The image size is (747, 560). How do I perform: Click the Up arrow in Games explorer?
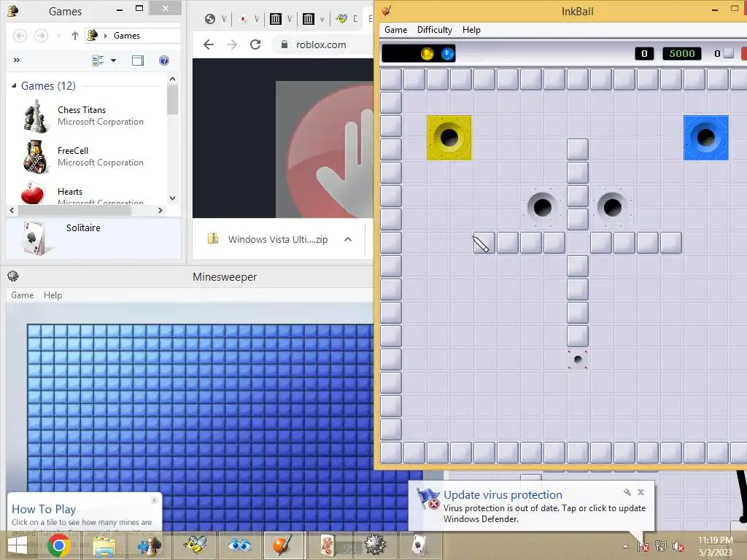click(75, 36)
